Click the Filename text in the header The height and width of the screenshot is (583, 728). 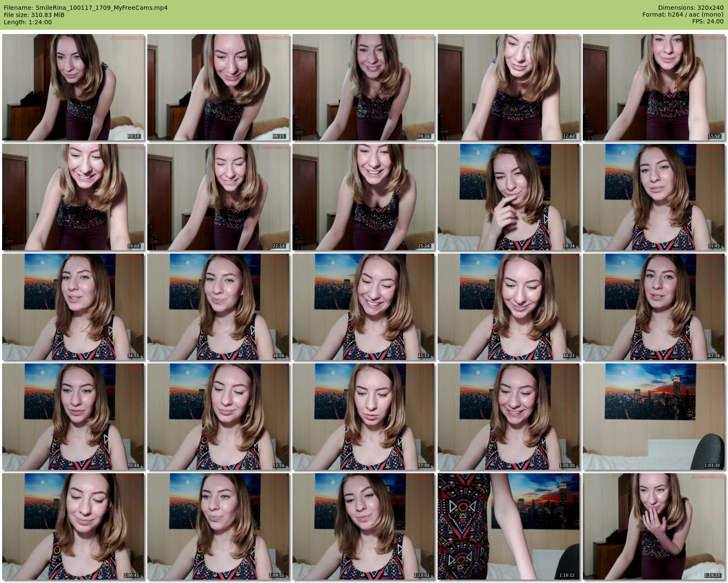(x=86, y=8)
